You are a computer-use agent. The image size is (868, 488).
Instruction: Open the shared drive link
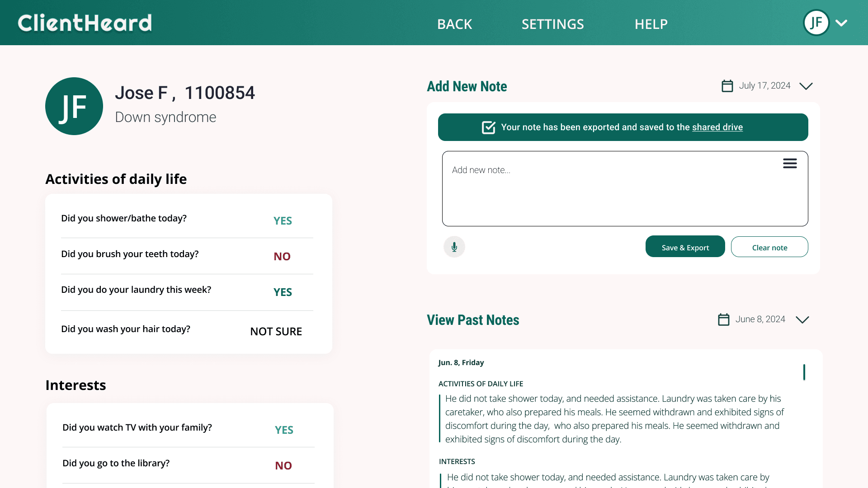[717, 127]
